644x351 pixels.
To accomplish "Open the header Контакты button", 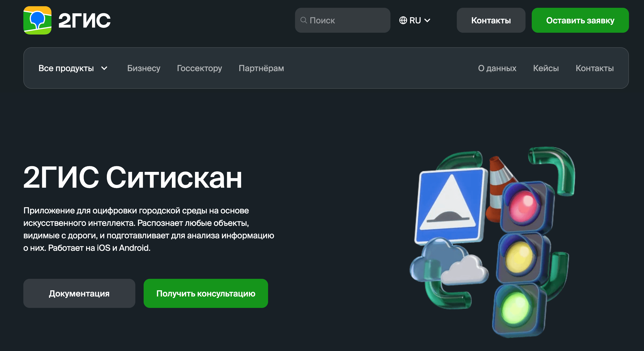I will coord(491,20).
